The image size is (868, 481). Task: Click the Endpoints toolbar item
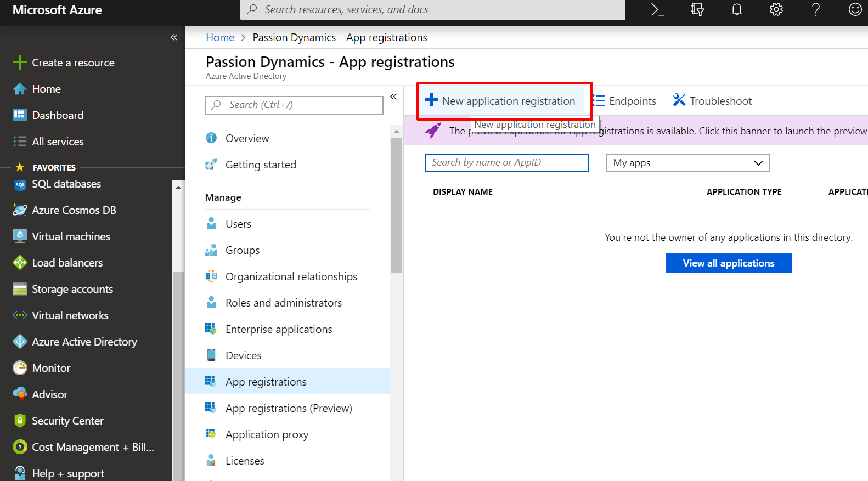(x=626, y=101)
